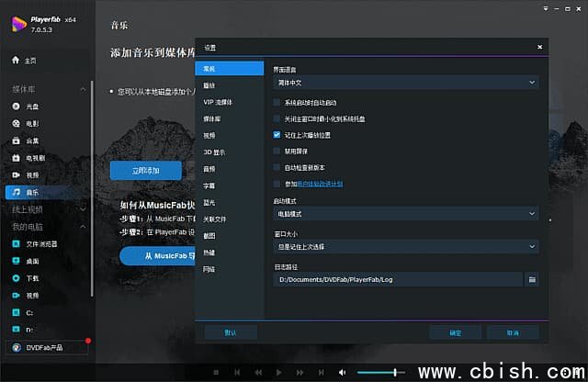Screen dimensions: 588x382
Task: Browse for log path folder icon
Action: tap(532, 280)
